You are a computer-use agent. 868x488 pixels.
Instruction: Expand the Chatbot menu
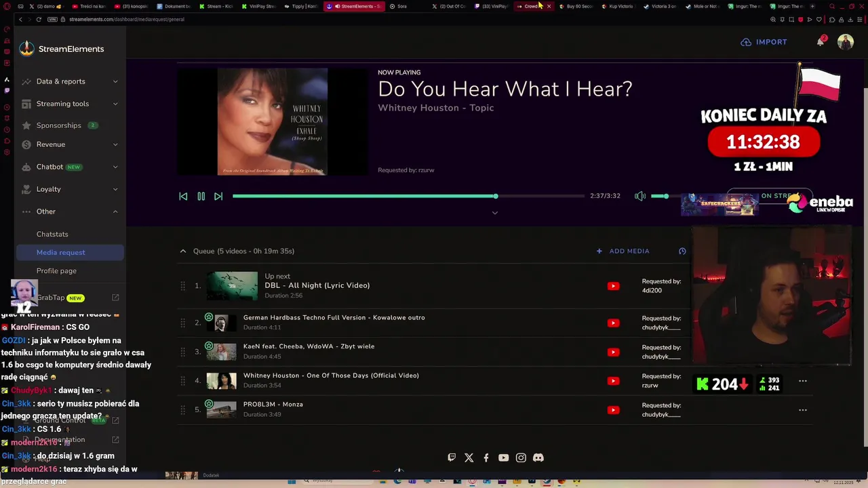(70, 167)
